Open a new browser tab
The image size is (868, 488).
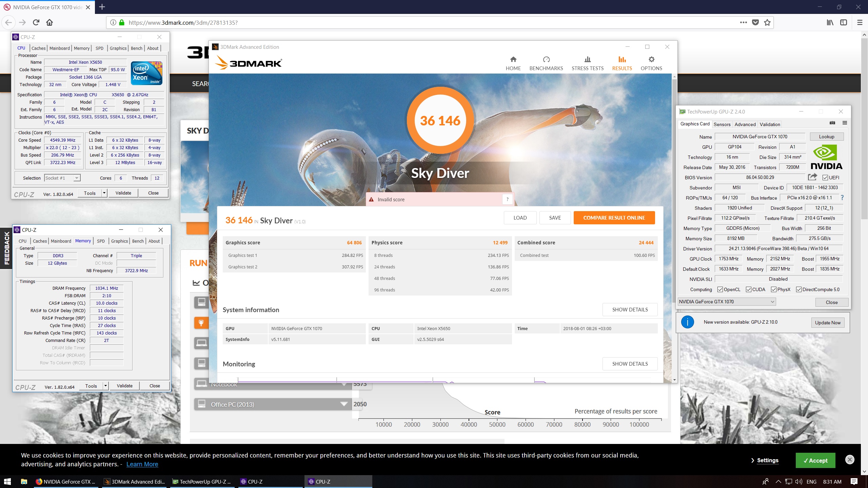[102, 7]
